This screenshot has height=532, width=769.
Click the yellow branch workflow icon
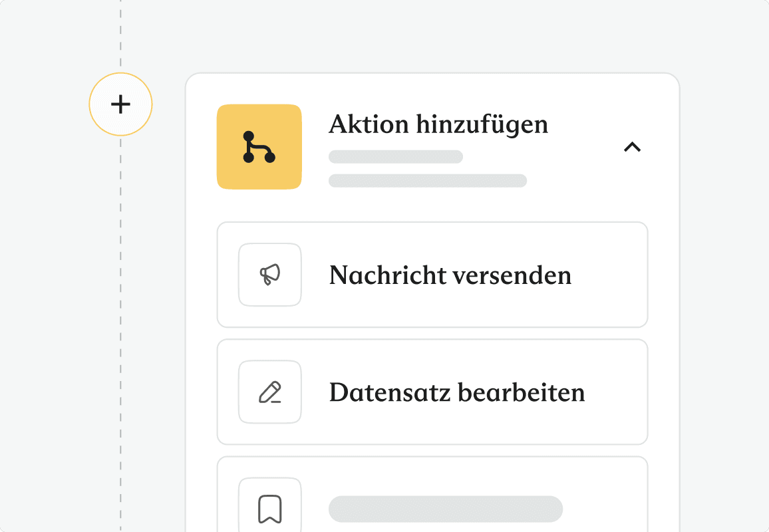pos(259,147)
